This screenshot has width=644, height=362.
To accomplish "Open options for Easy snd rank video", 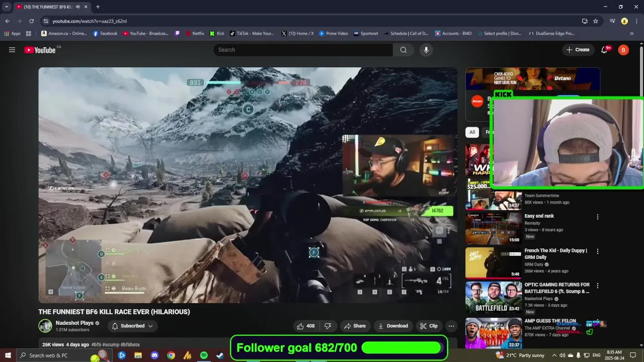I will [598, 217].
